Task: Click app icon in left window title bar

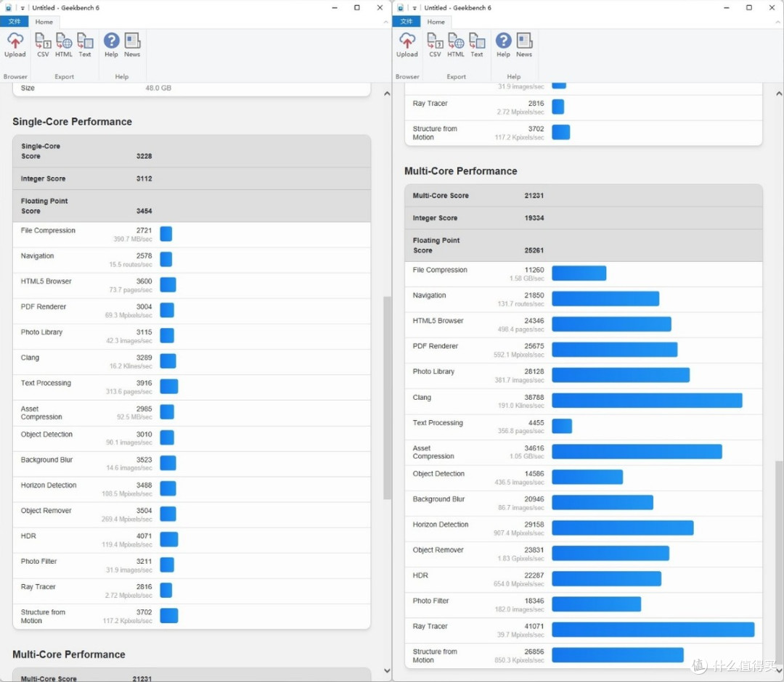Action: point(8,7)
